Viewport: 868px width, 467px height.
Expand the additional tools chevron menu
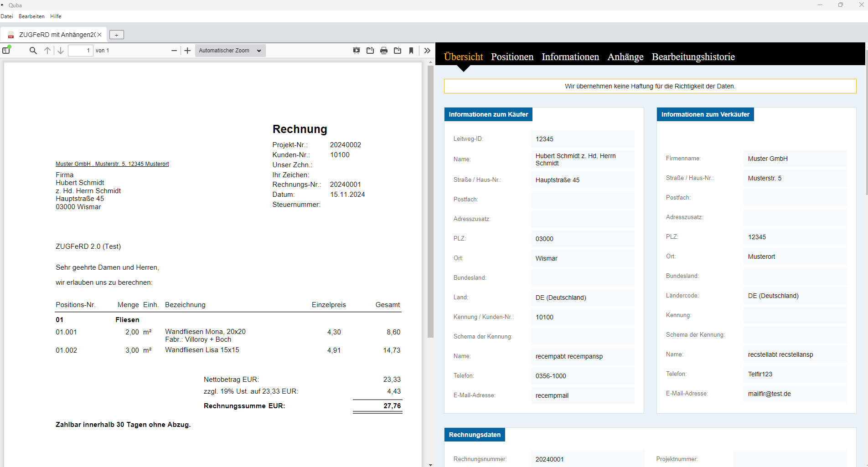pos(427,51)
